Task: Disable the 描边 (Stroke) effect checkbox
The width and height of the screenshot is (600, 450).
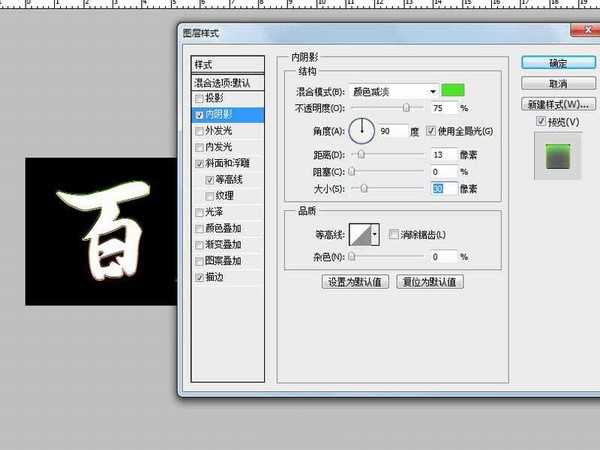Action: [x=199, y=277]
